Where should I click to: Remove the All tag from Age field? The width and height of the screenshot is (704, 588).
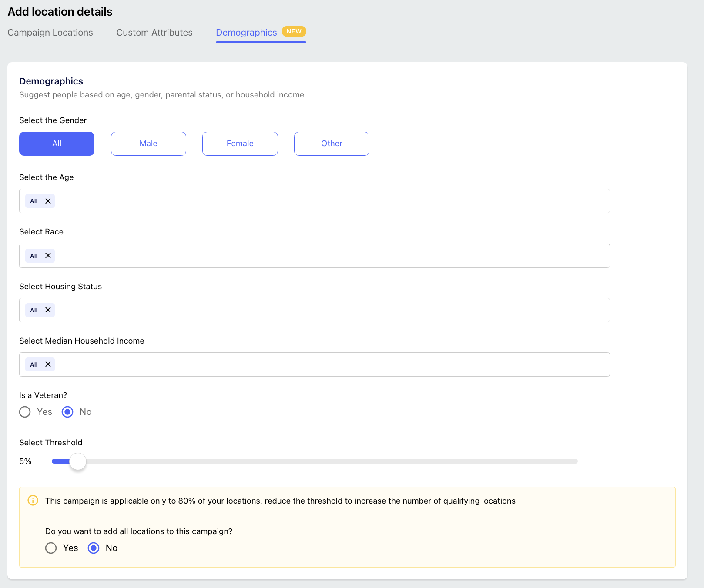pos(48,201)
